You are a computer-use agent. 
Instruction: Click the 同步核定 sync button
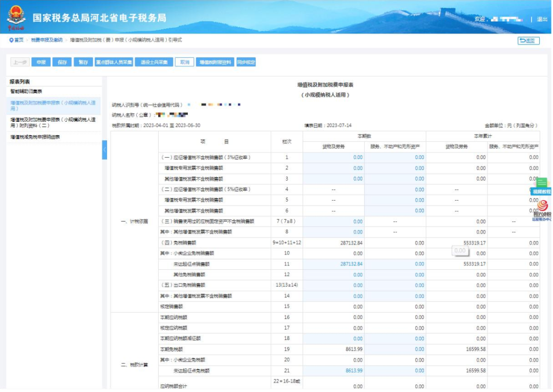tap(246, 62)
